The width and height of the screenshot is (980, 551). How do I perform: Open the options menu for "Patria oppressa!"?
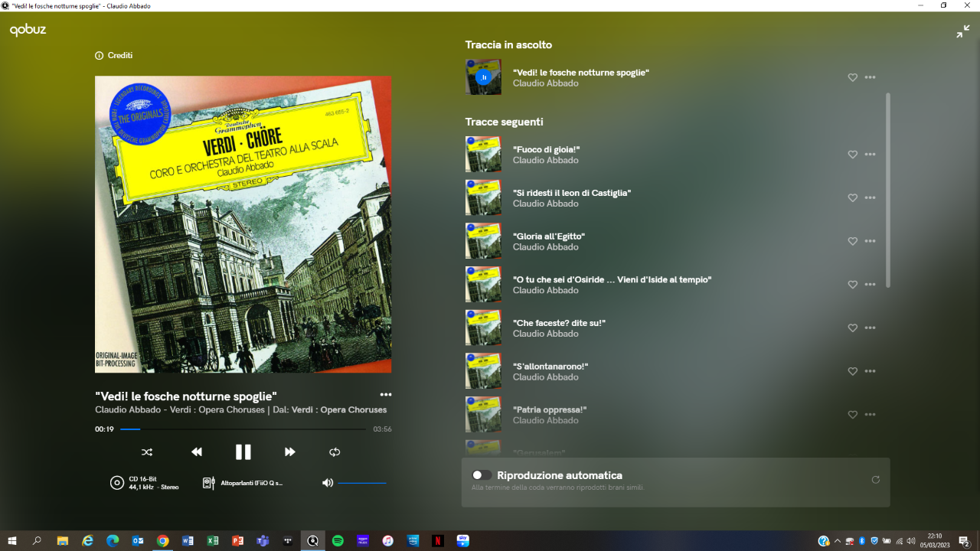click(x=870, y=415)
